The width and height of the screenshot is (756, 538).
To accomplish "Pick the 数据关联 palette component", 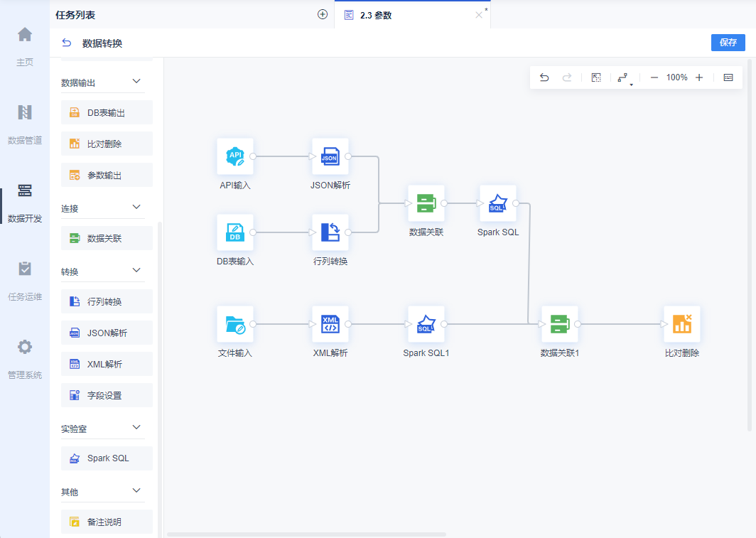I will (x=107, y=238).
